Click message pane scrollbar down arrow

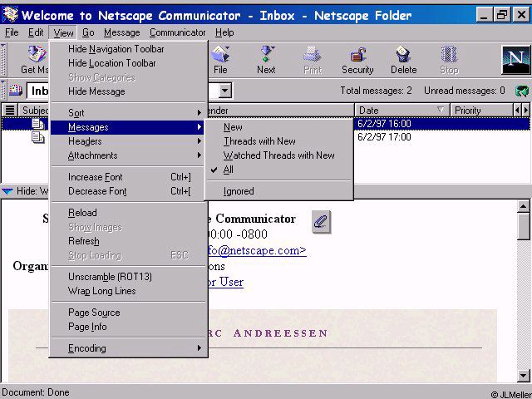coord(523,375)
